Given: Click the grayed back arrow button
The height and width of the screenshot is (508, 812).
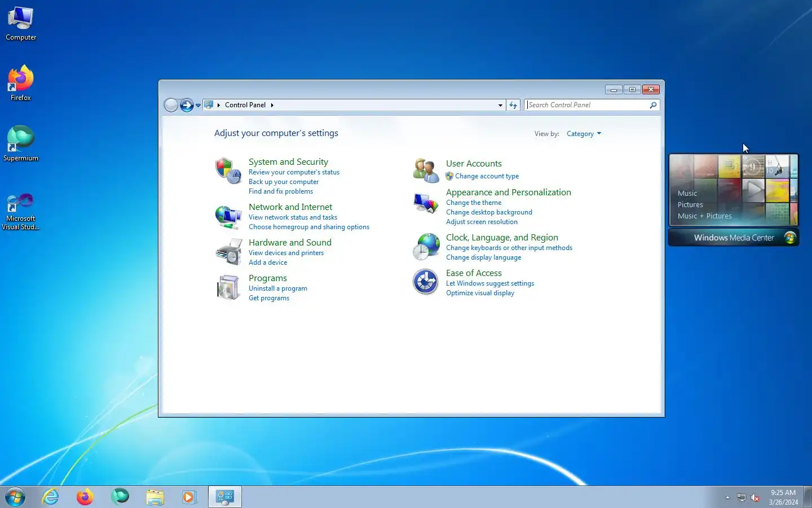Looking at the screenshot, I should point(171,105).
